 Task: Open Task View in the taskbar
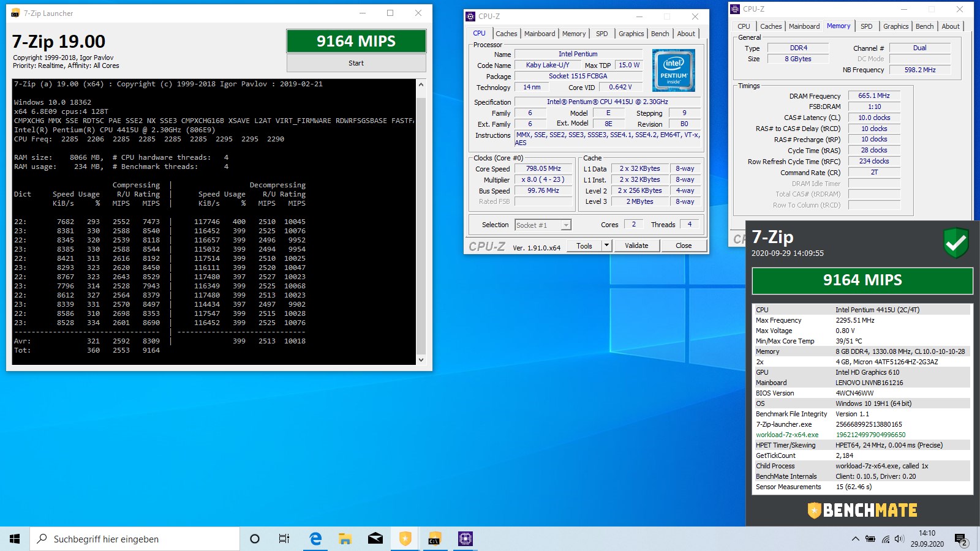[284, 539]
